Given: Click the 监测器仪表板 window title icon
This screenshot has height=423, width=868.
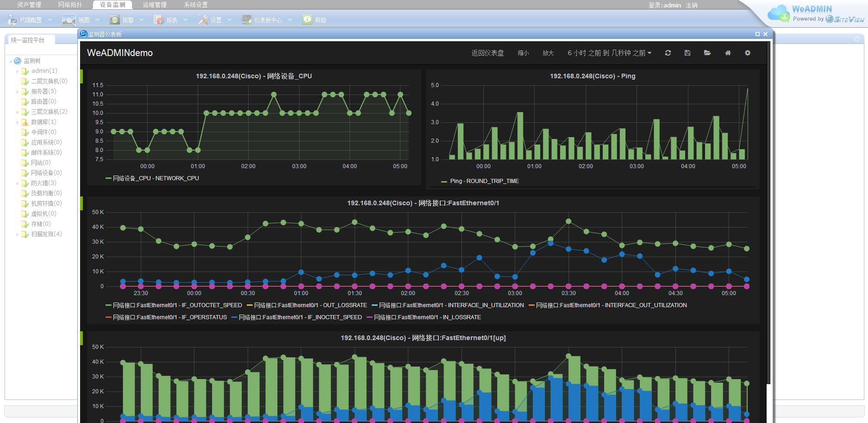Looking at the screenshot, I should click(84, 34).
